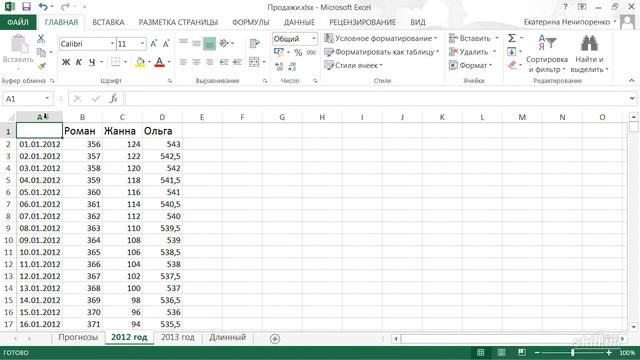The width and height of the screenshot is (640, 360).
Task: Apply thousands separator 000 format
Action: [311, 53]
